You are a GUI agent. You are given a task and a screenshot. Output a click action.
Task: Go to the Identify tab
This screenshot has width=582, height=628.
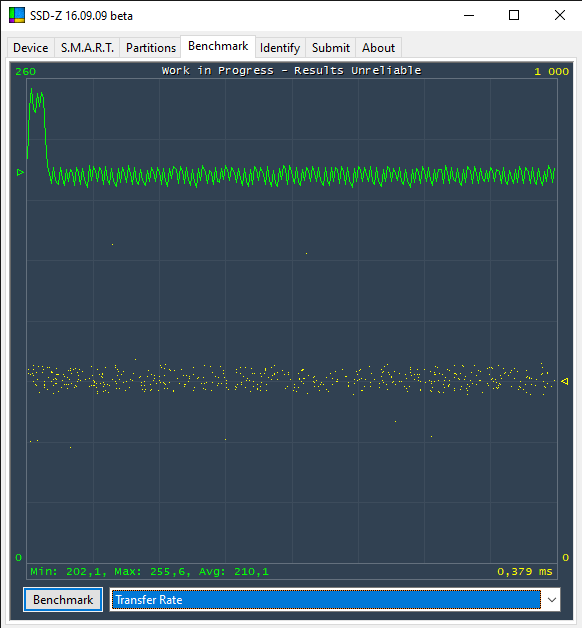(280, 48)
